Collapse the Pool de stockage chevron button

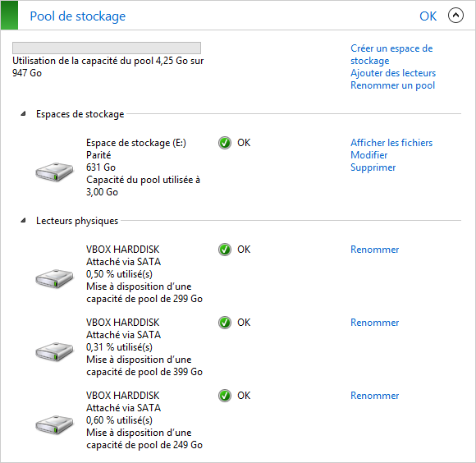(x=455, y=15)
